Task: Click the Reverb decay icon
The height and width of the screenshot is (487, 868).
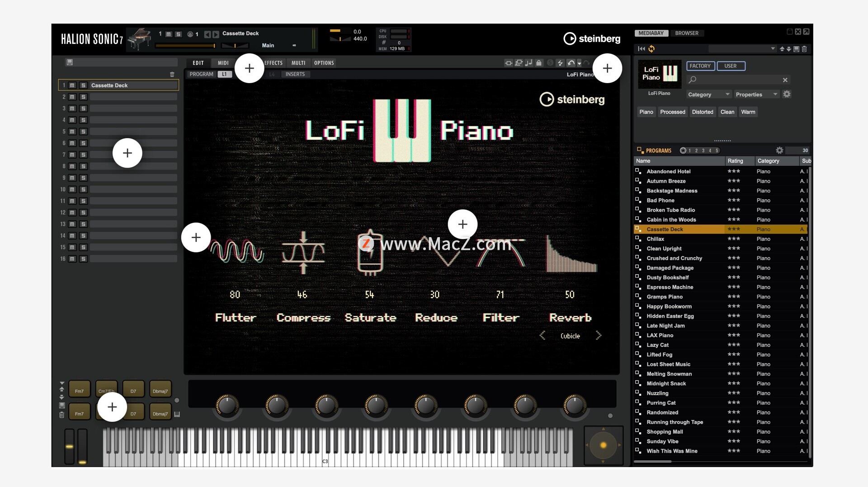Action: coord(571,253)
